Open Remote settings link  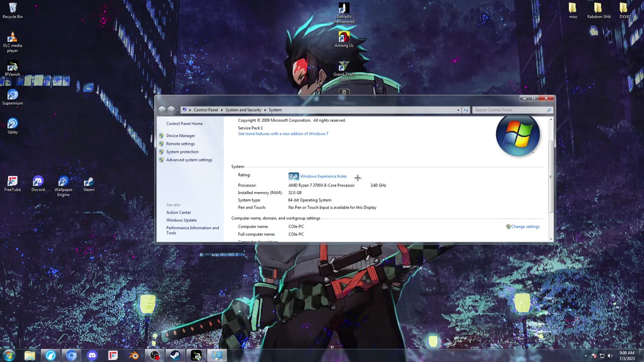[x=181, y=144]
